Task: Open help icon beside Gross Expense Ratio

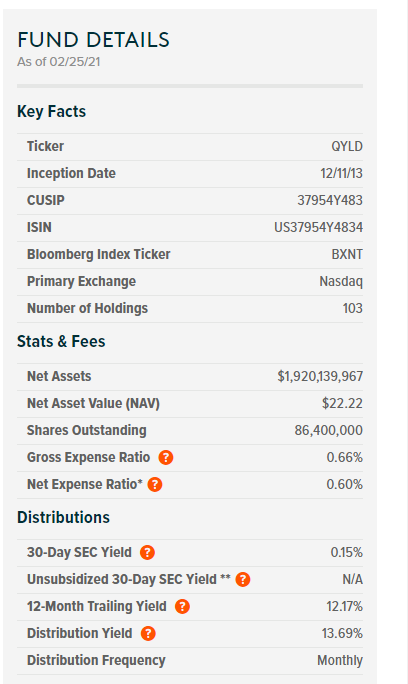Action: tap(166, 458)
